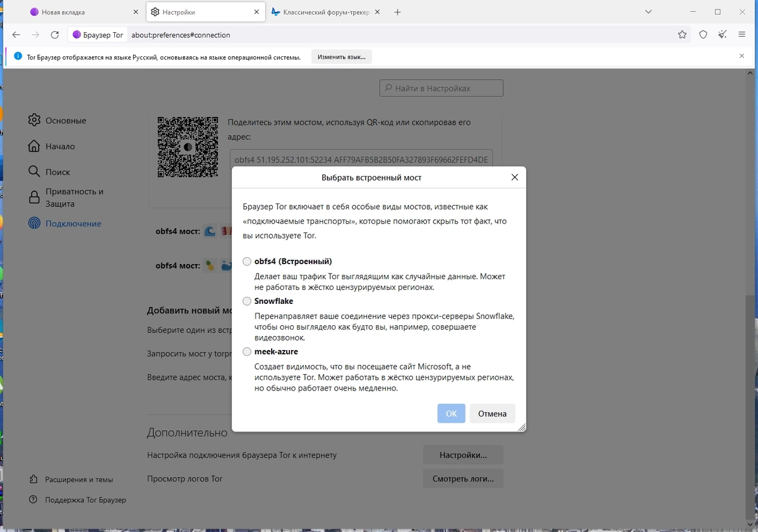The width and height of the screenshot is (758, 532).
Task: Go back with the browser back arrow
Action: point(16,35)
